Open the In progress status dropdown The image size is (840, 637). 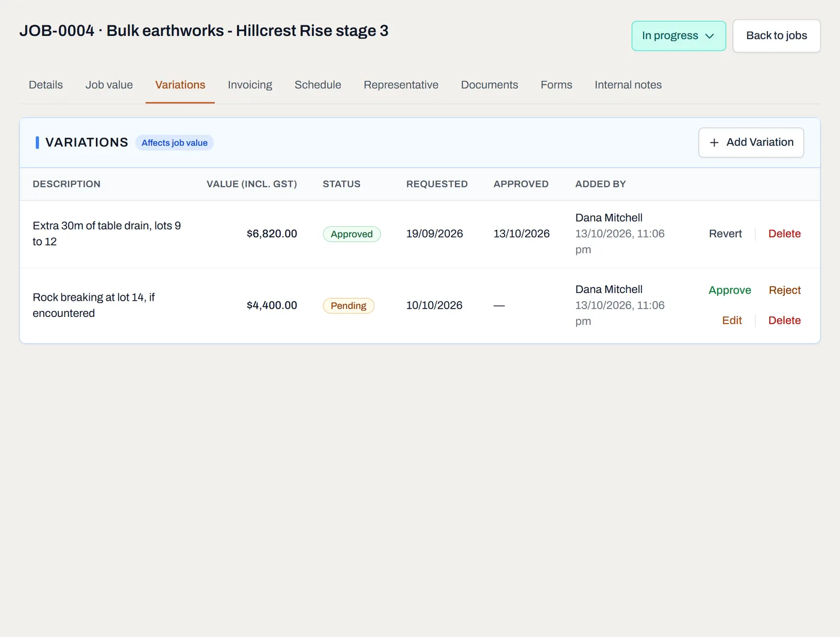(679, 36)
